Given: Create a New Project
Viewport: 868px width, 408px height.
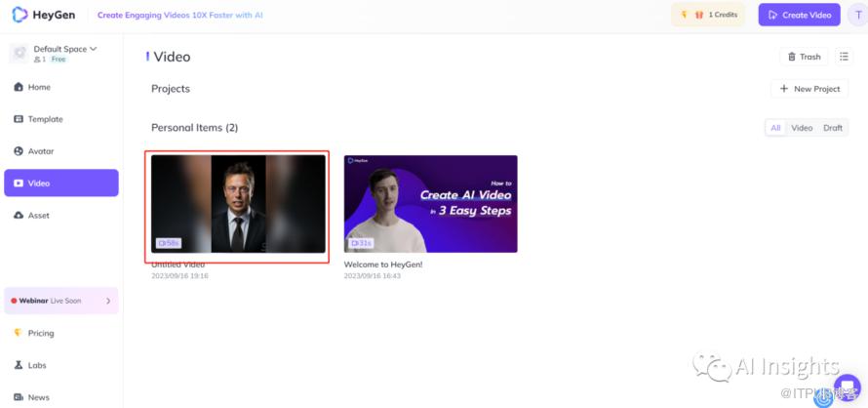Looking at the screenshot, I should tap(809, 89).
